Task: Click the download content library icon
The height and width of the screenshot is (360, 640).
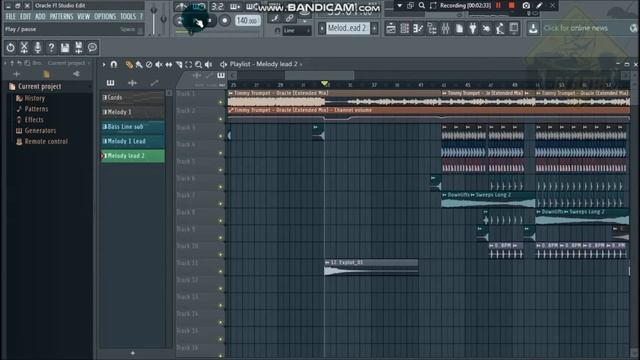Action: click(x=533, y=28)
